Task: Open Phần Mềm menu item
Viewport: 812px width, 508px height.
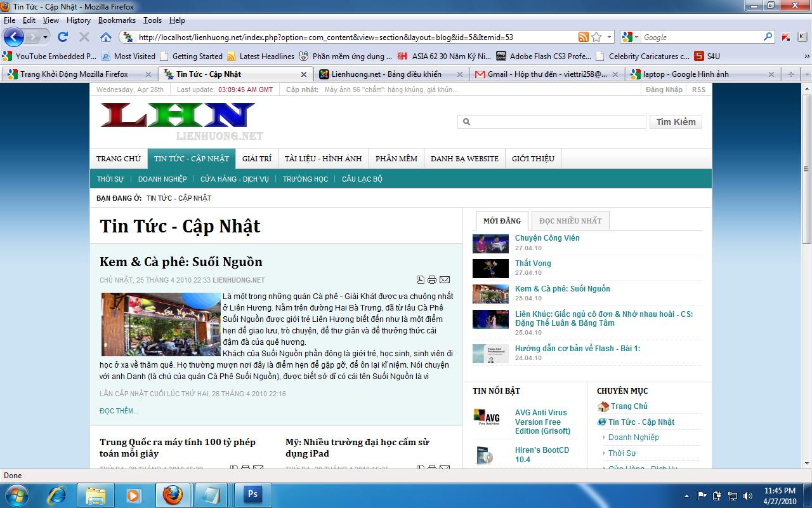Action: 396,159
